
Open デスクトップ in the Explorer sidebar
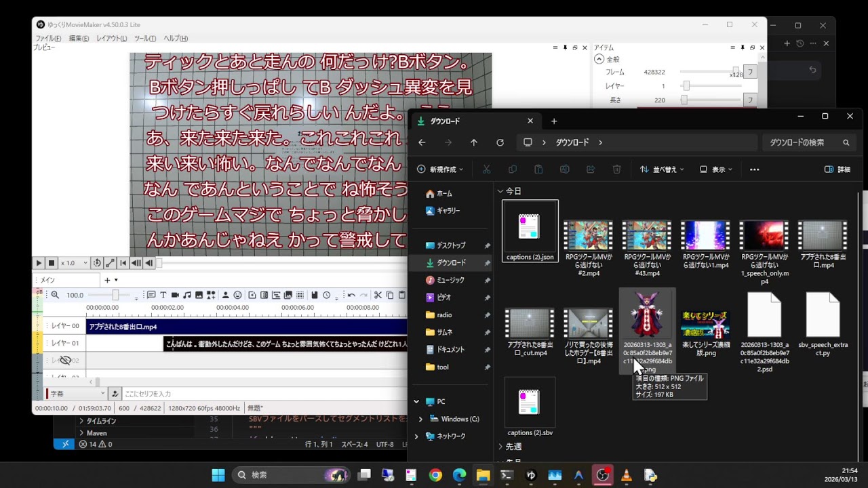[x=451, y=245]
